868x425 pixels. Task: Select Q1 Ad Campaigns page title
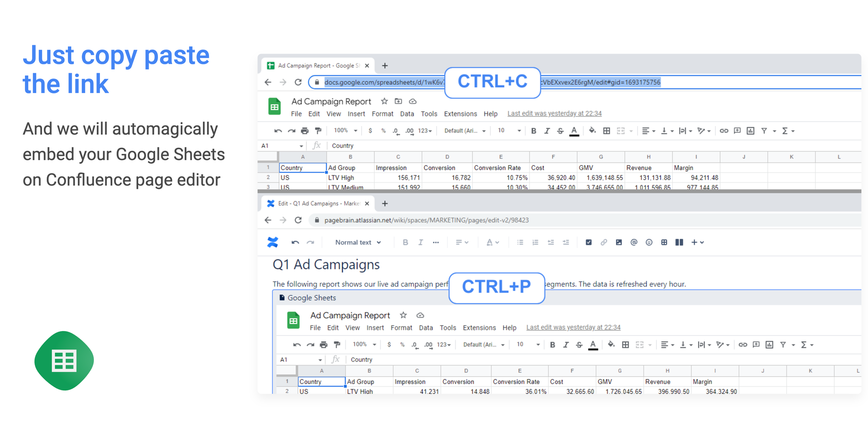(x=326, y=264)
